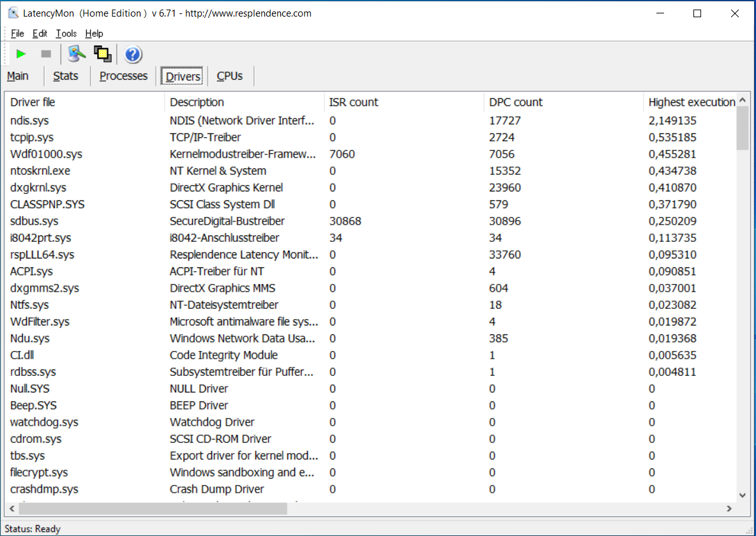Switch to the Stats tab
The height and width of the screenshot is (536, 756).
pos(66,76)
